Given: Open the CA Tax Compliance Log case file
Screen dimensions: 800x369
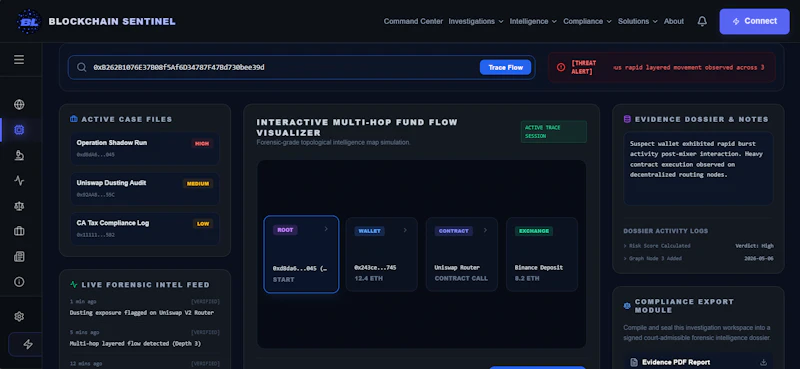Looking at the screenshot, I should point(145,229).
